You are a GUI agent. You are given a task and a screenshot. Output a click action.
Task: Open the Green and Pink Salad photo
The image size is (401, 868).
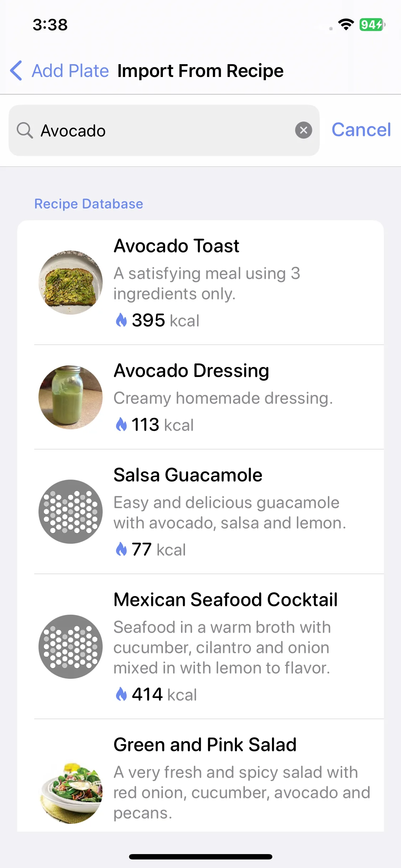(71, 792)
